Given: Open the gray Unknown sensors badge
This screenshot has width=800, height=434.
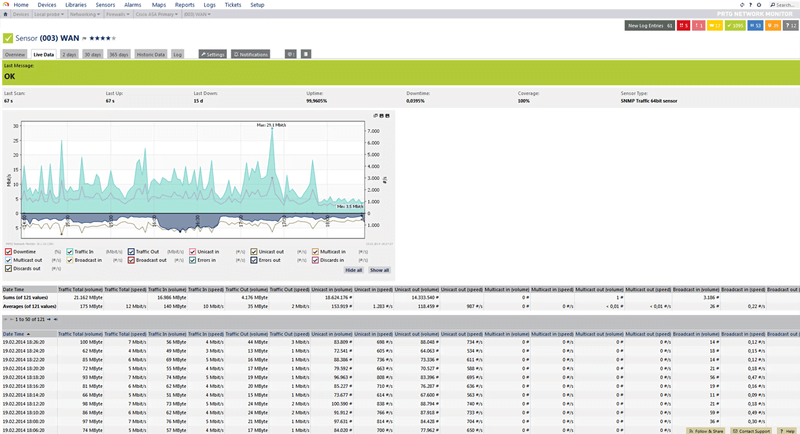Looking at the screenshot, I should click(790, 26).
